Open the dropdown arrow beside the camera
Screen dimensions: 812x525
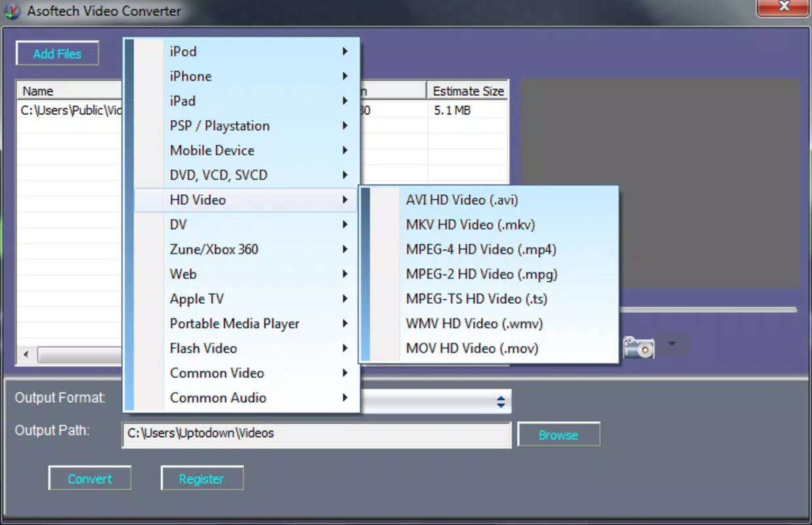[x=672, y=344]
